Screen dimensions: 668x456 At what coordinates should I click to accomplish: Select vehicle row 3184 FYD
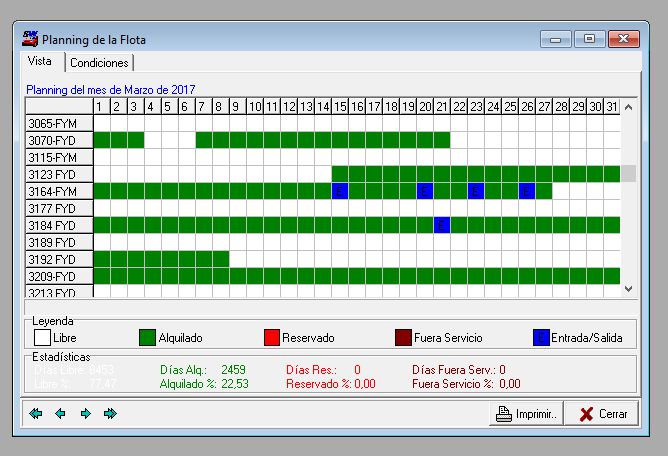(59, 225)
